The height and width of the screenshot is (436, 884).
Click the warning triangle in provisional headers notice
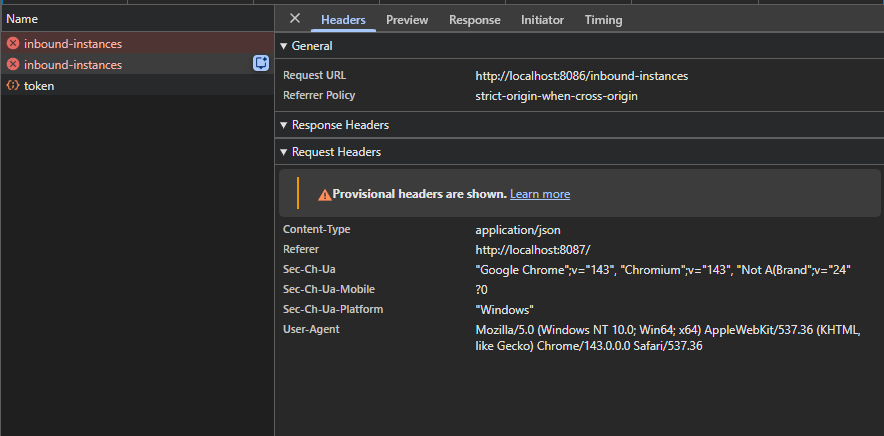click(x=324, y=194)
